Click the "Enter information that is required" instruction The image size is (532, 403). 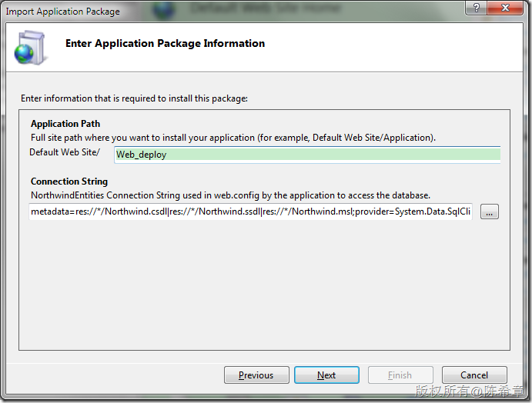coord(135,98)
